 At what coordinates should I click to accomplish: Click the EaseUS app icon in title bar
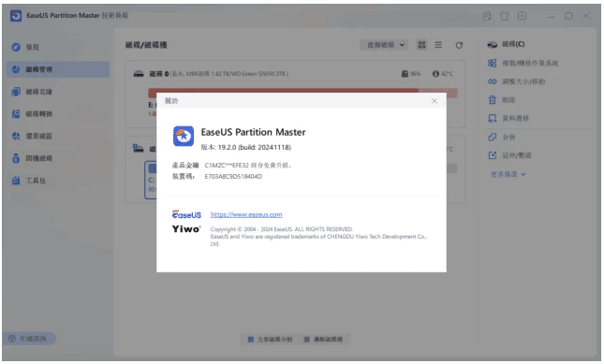pos(16,16)
